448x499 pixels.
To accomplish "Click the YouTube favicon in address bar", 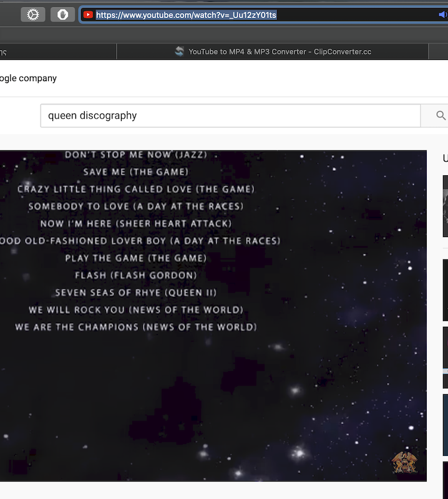I will 88,14.
